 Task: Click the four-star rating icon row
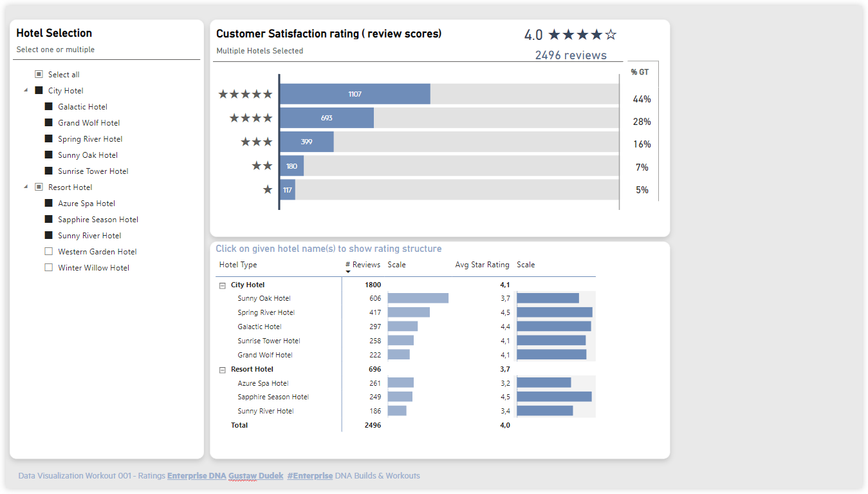[251, 118]
